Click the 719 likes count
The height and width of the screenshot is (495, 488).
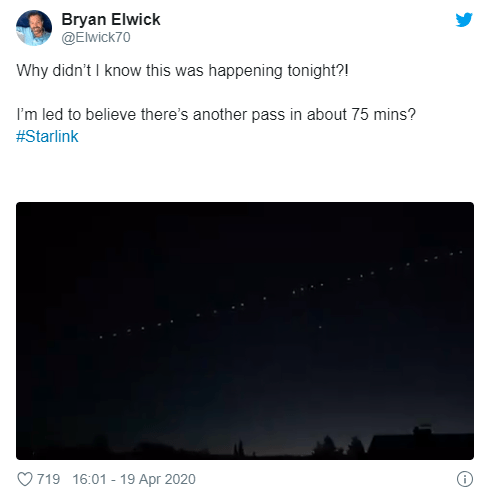click(48, 479)
